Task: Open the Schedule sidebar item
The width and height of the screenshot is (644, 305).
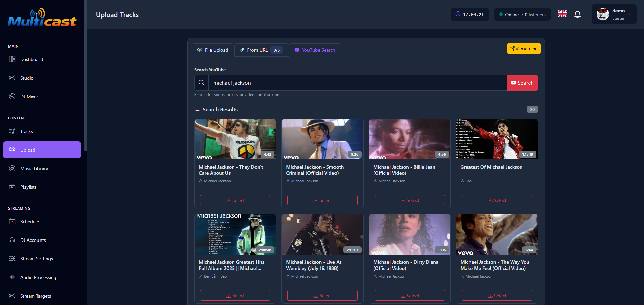Action: point(30,222)
